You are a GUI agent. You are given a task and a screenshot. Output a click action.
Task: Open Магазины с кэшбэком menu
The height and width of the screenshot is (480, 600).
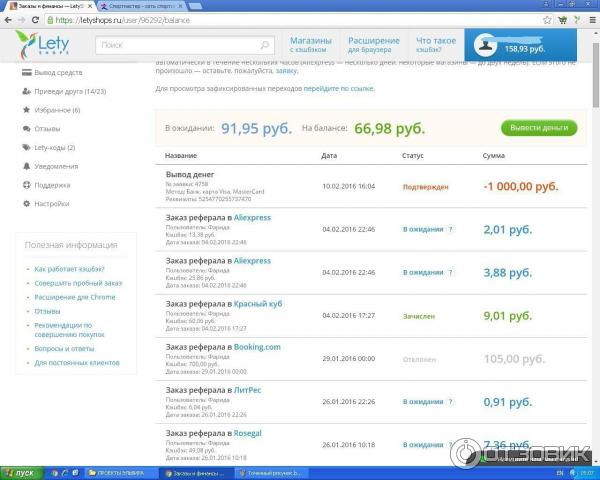[x=311, y=45]
